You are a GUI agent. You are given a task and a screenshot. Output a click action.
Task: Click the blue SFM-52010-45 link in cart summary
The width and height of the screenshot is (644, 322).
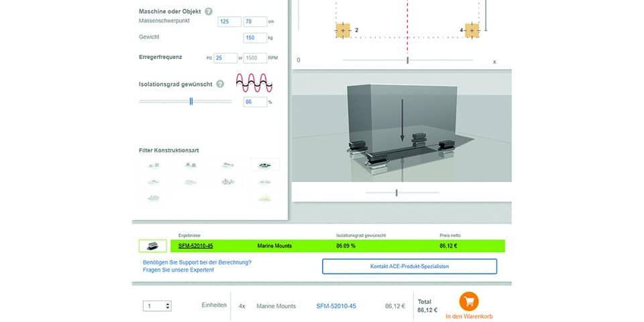335,306
